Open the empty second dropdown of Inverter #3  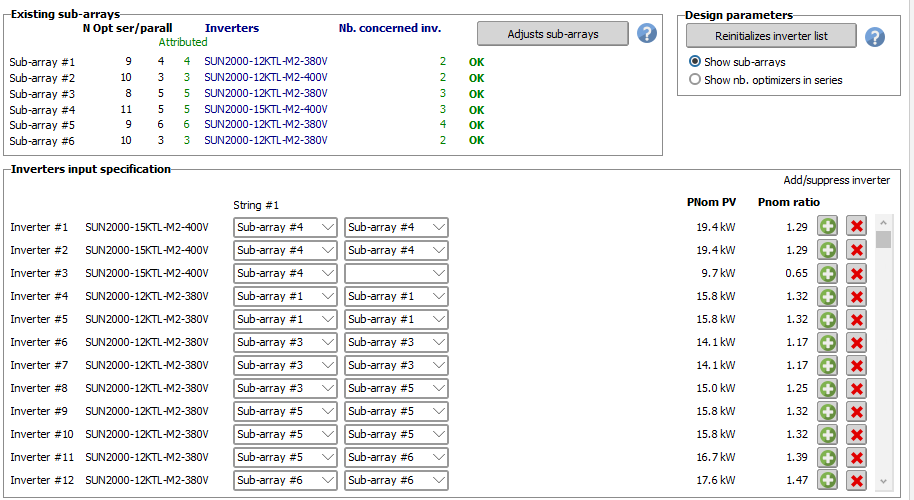click(396, 273)
